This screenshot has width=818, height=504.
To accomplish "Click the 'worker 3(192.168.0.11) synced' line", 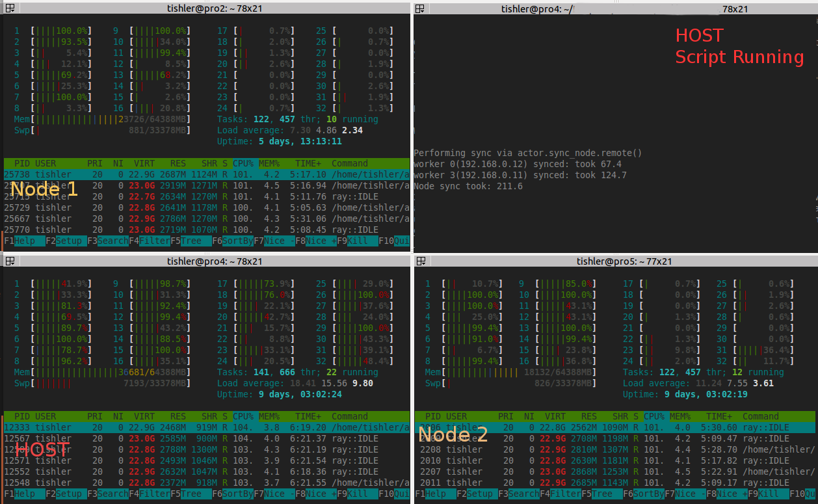I will pos(520,175).
